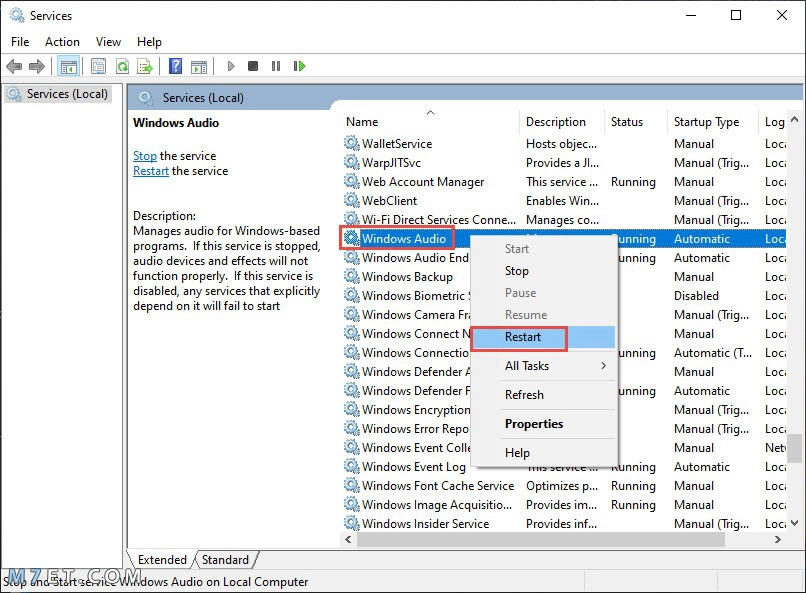Select Windows Image Acquisition service
The width and height of the screenshot is (806, 593).
click(437, 505)
